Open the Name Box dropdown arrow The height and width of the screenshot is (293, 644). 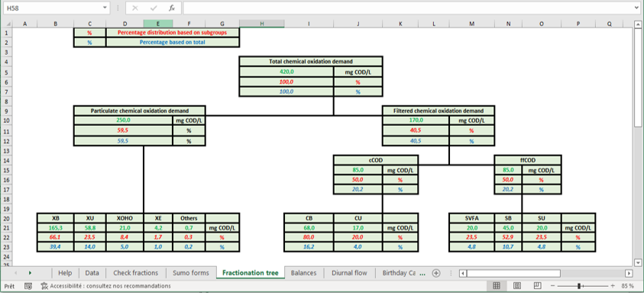tap(105, 8)
